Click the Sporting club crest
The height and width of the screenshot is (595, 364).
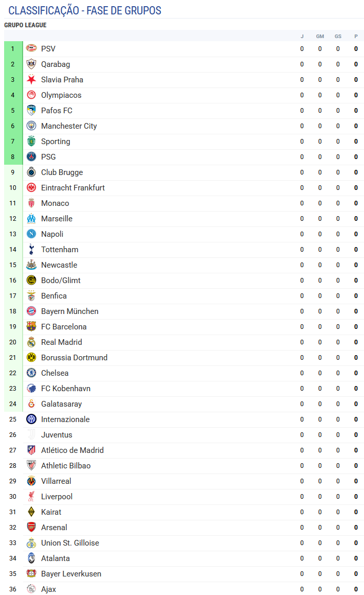point(31,141)
